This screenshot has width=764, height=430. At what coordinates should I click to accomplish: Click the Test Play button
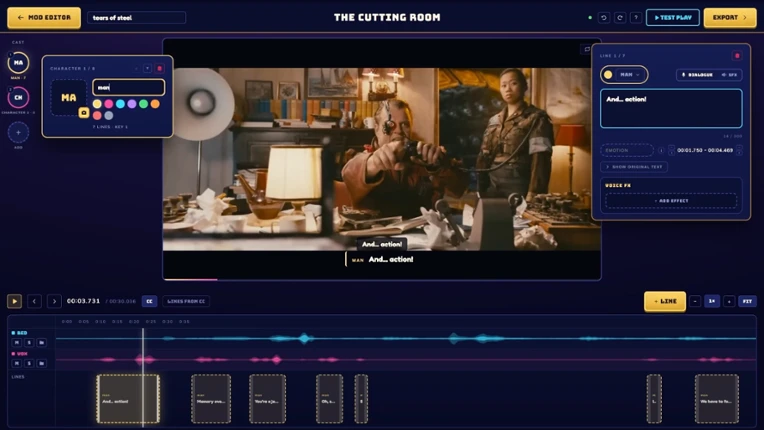pos(673,18)
